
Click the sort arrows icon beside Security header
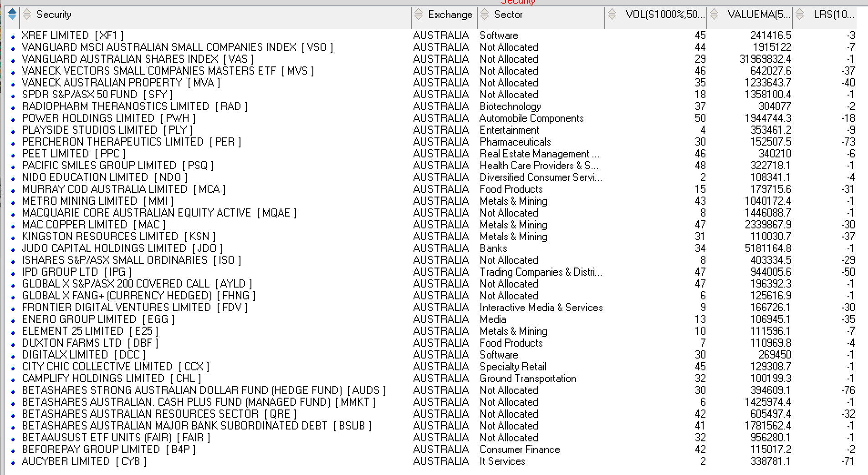click(x=27, y=15)
